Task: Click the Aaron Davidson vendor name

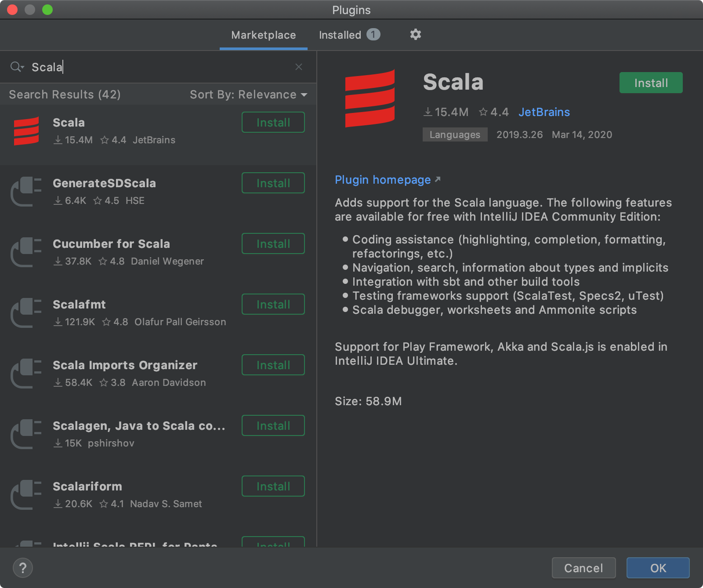Action: click(x=169, y=383)
